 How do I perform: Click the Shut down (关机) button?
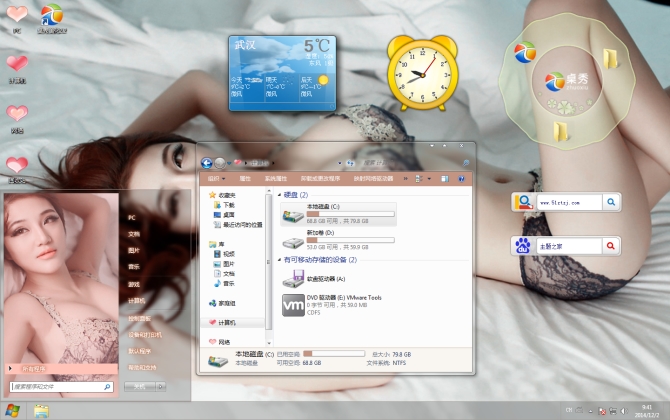tap(140, 387)
